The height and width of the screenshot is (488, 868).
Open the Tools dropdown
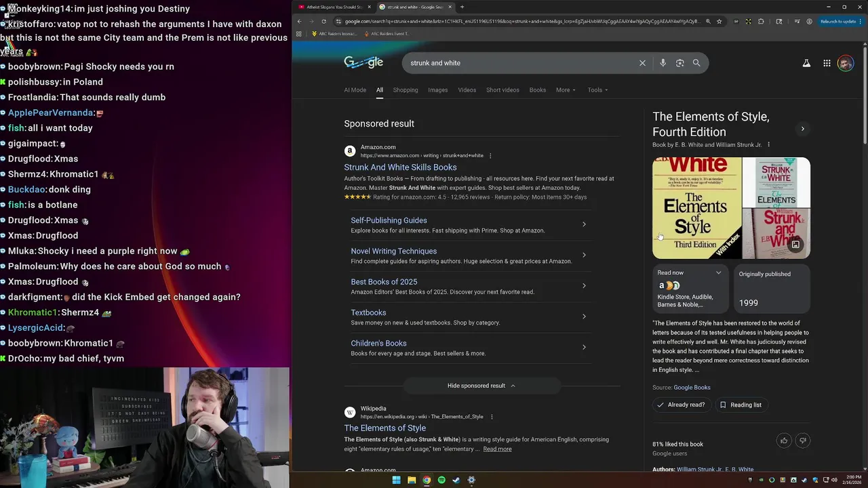tap(597, 89)
